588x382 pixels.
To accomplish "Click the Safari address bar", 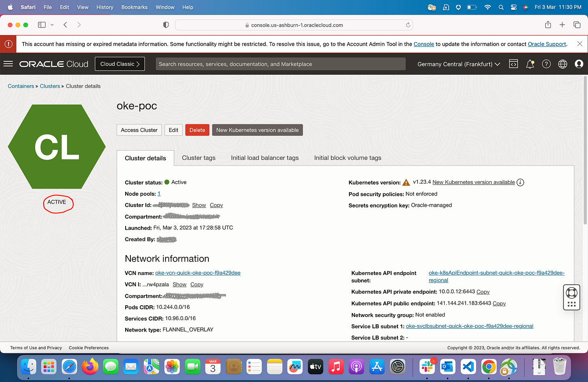I will coord(294,25).
